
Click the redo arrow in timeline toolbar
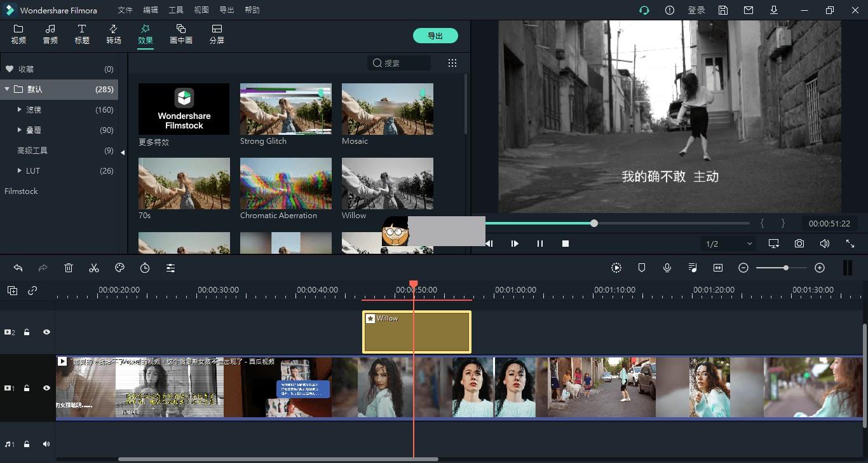[43, 268]
